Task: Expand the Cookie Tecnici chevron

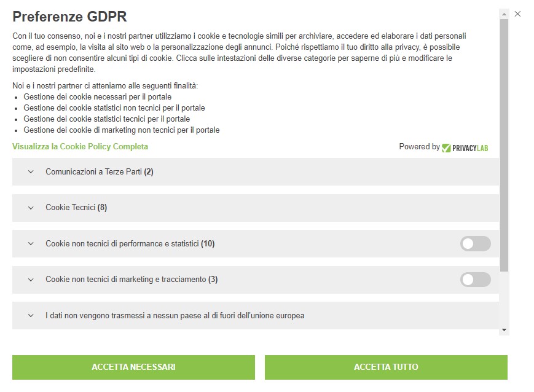Action: tap(31, 208)
